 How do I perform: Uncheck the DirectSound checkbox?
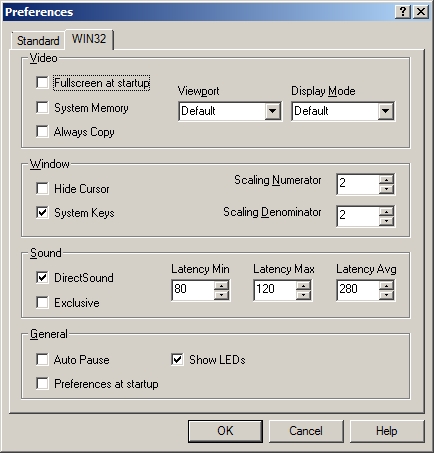point(42,277)
